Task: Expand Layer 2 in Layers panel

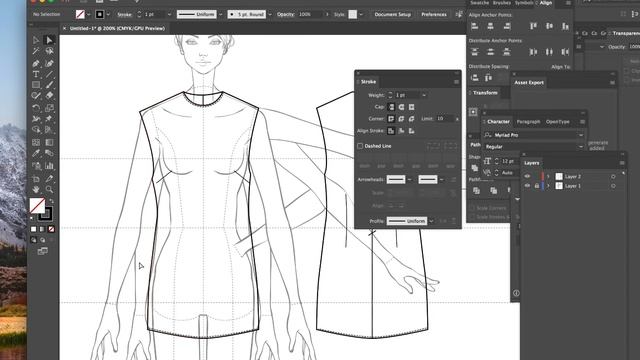Action: click(548, 176)
